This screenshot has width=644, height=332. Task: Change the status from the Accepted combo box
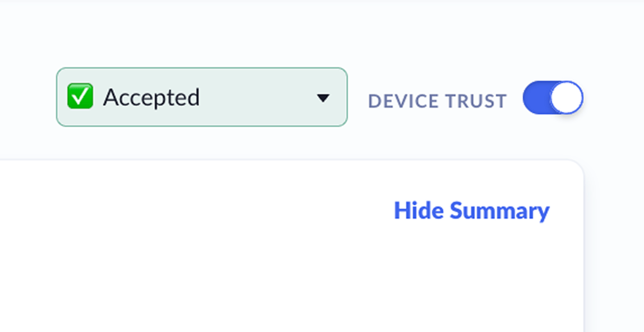coord(201,97)
